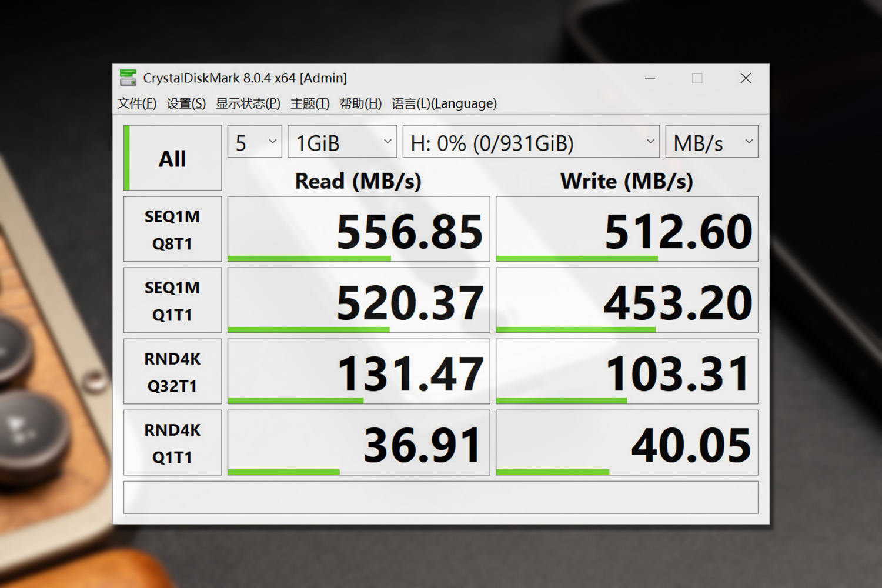This screenshot has height=588, width=882.
Task: Close the CrystalDiskMark window
Action: [746, 78]
